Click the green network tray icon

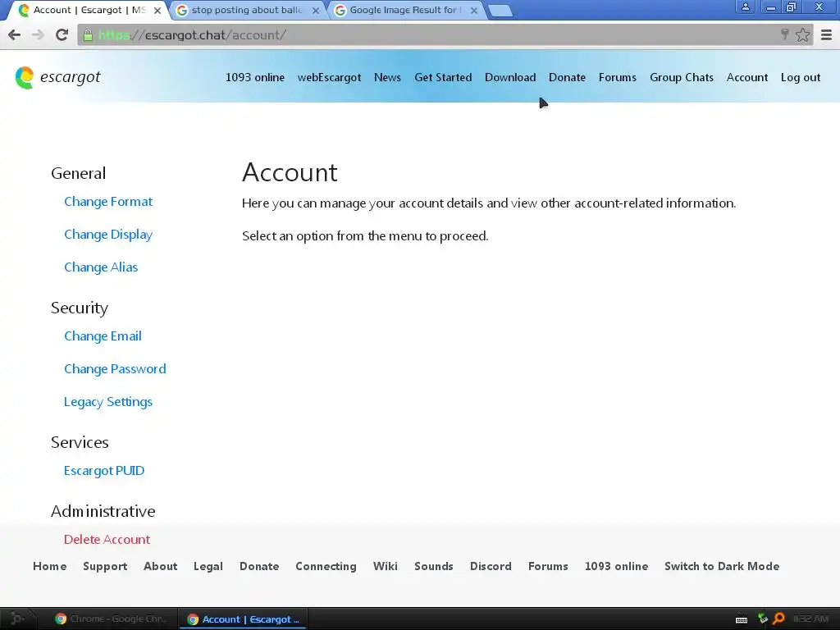762,619
